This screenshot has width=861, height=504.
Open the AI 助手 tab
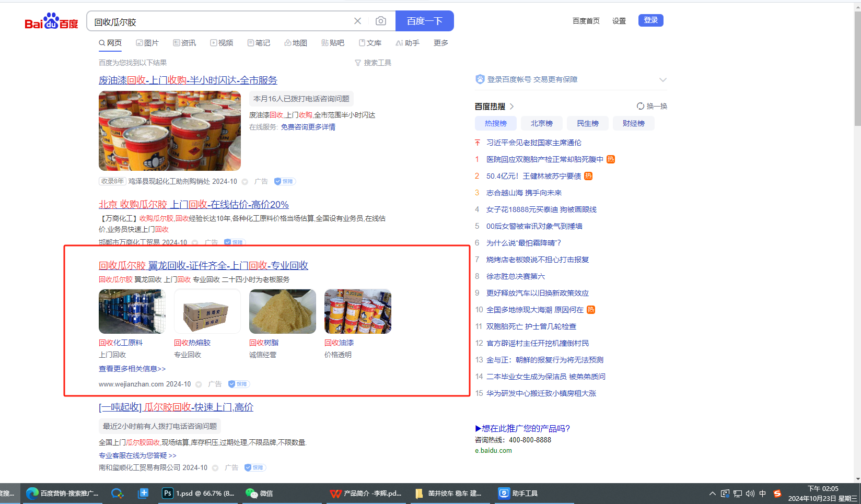(408, 43)
